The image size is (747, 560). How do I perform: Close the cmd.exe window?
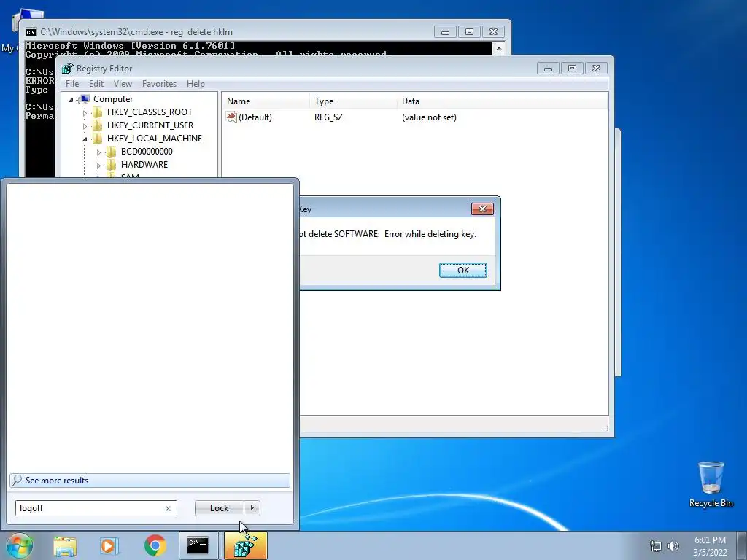point(493,32)
